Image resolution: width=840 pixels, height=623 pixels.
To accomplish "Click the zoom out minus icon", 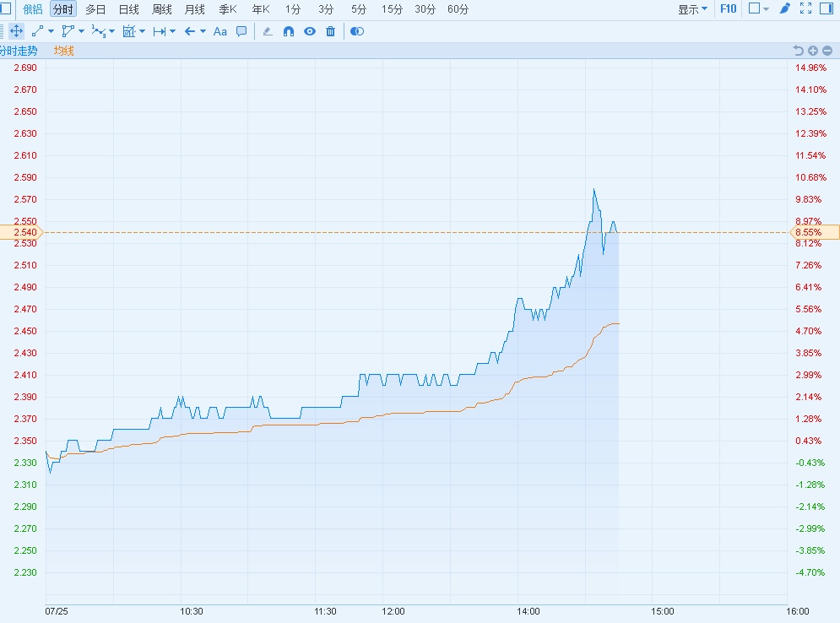I will point(826,51).
